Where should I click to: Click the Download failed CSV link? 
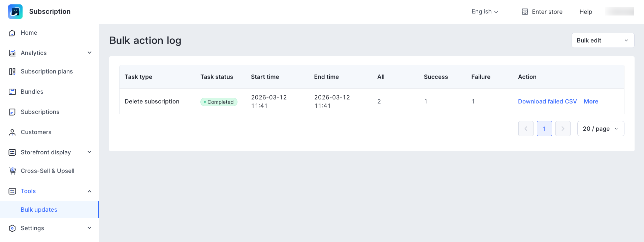click(547, 101)
